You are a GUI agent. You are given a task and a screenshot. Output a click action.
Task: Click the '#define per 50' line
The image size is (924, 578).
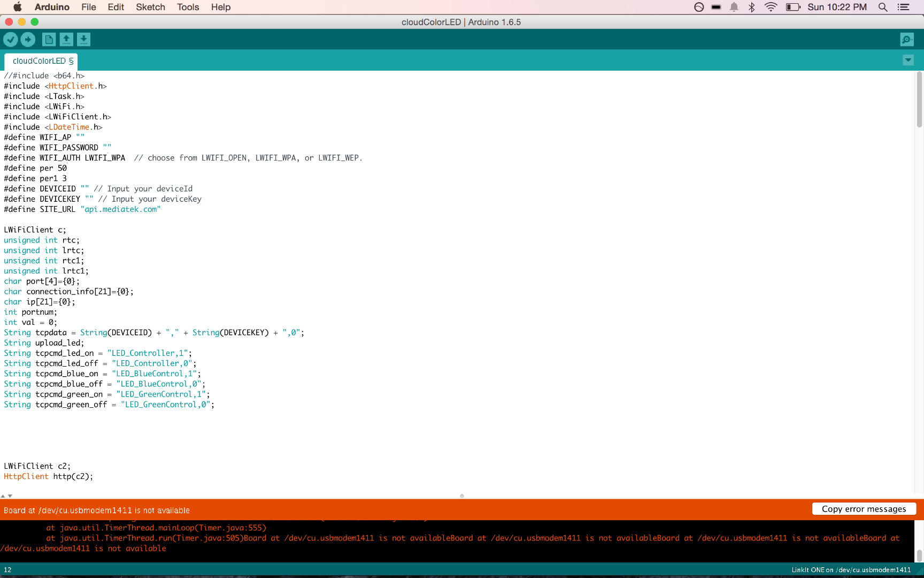(35, 168)
